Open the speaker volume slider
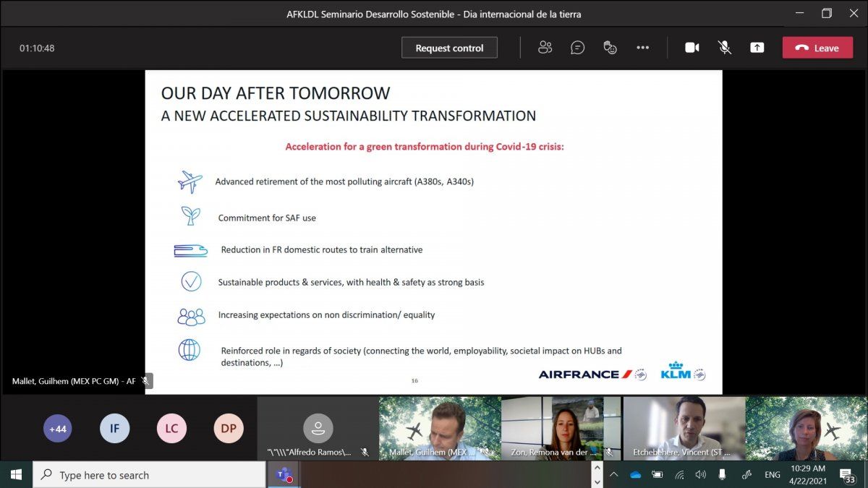868x488 pixels. [x=700, y=475]
